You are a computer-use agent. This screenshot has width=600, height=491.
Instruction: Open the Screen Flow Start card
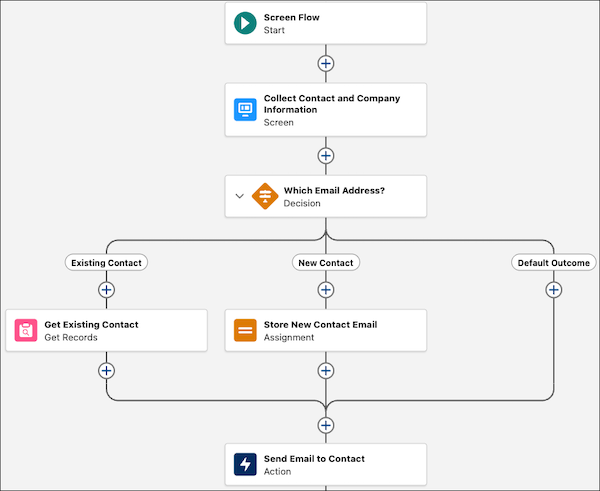tap(326, 23)
